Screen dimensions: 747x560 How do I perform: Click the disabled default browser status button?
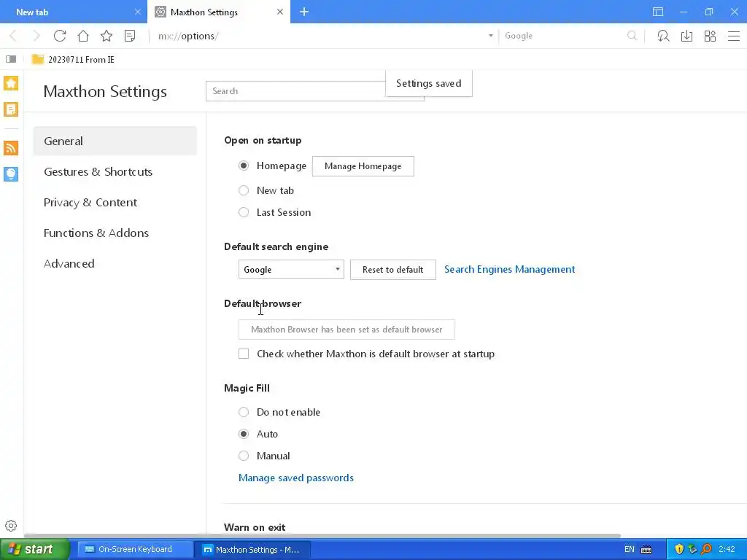(347, 330)
